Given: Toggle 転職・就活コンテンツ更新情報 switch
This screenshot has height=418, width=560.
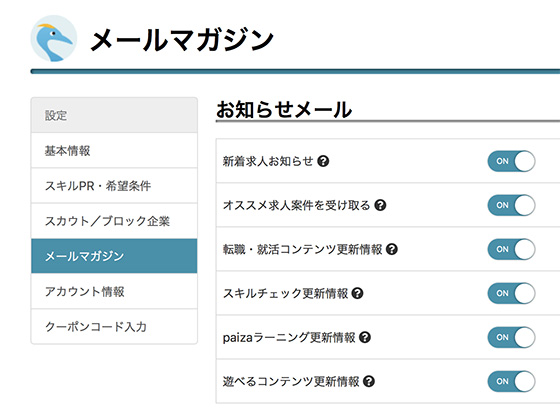Looking at the screenshot, I should (x=511, y=249).
